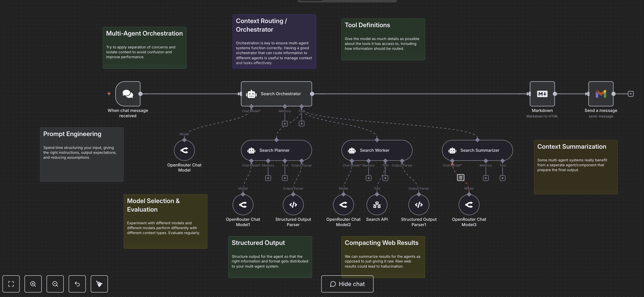Tidy up workflow with broom icon
This screenshot has height=297, width=644.
pos(99,284)
